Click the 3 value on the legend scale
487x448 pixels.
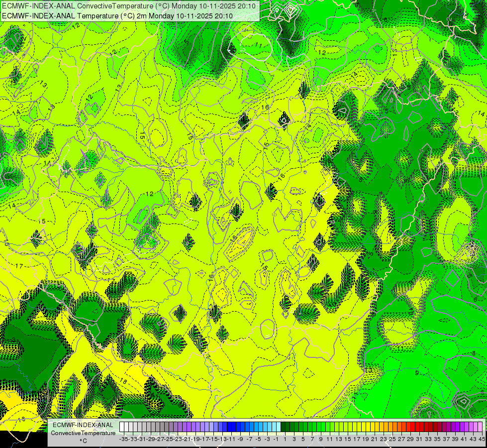(294, 440)
